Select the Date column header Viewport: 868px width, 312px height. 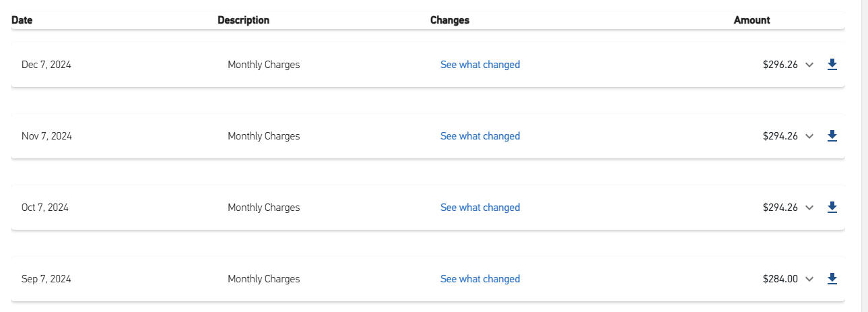[22, 20]
